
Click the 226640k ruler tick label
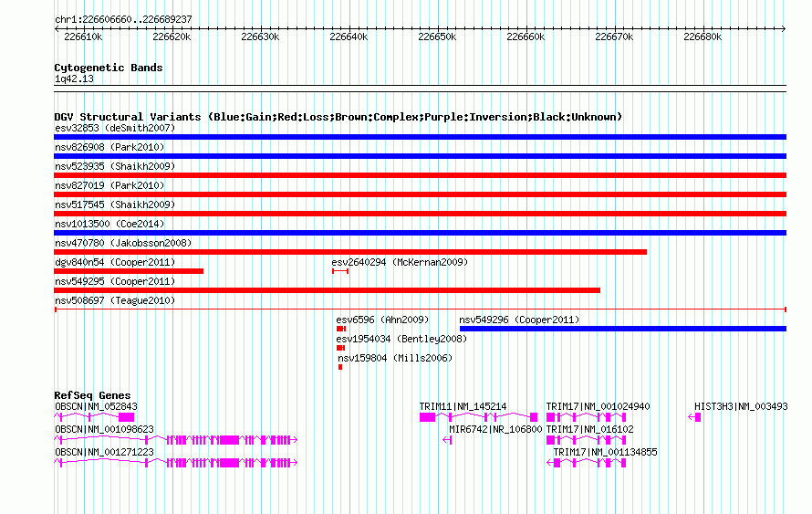[x=349, y=37]
